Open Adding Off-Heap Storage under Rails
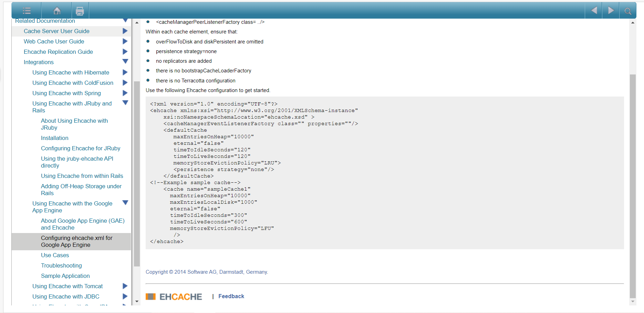 click(x=81, y=190)
